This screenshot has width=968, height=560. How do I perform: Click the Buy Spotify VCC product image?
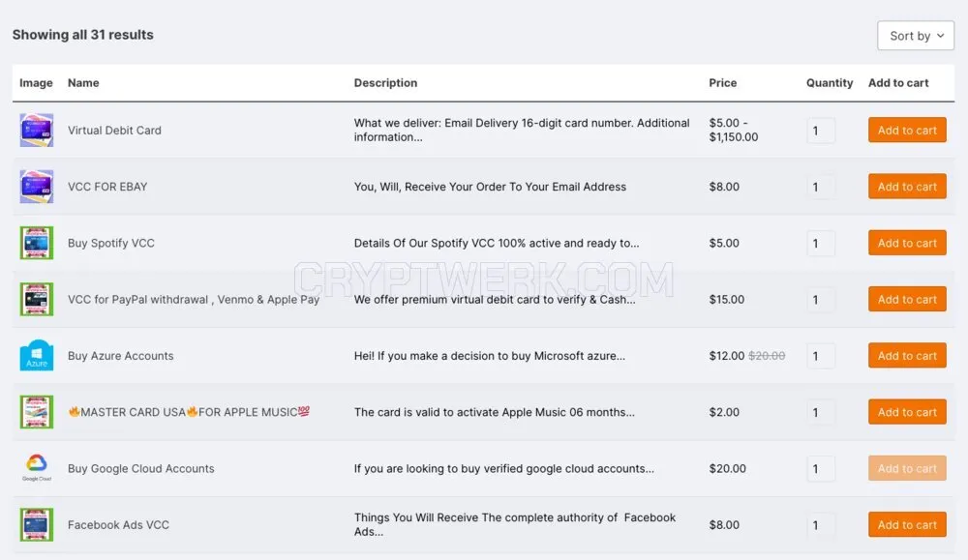pos(37,243)
